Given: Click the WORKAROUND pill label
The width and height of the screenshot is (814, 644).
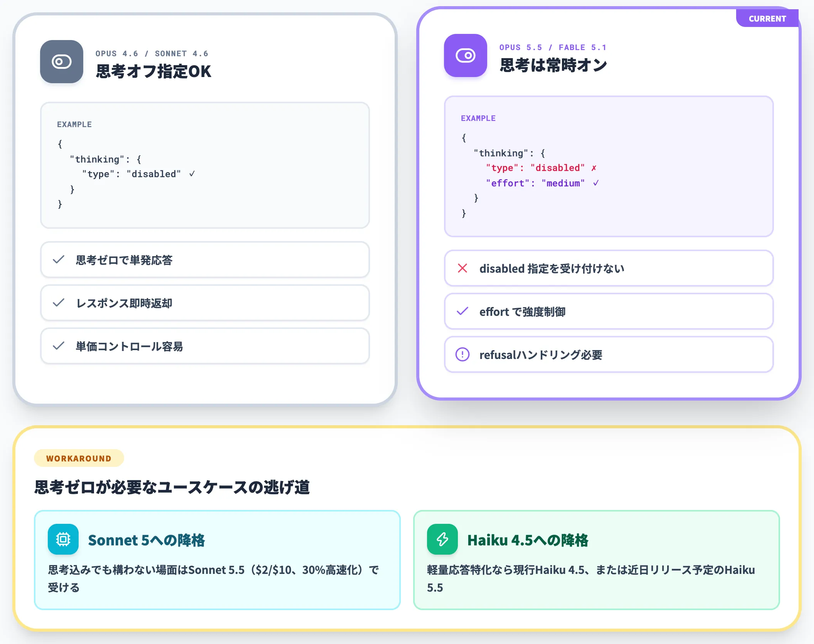Looking at the screenshot, I should pos(79,458).
